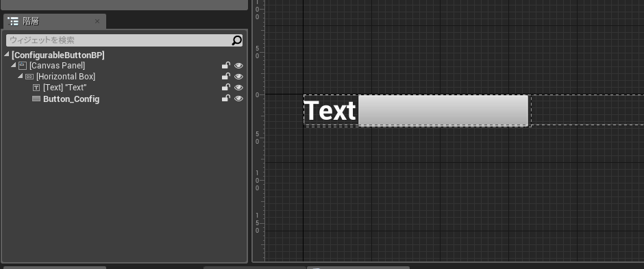This screenshot has width=644, height=269.
Task: Collapse the Horizontal Box tree node
Action: tap(21, 76)
